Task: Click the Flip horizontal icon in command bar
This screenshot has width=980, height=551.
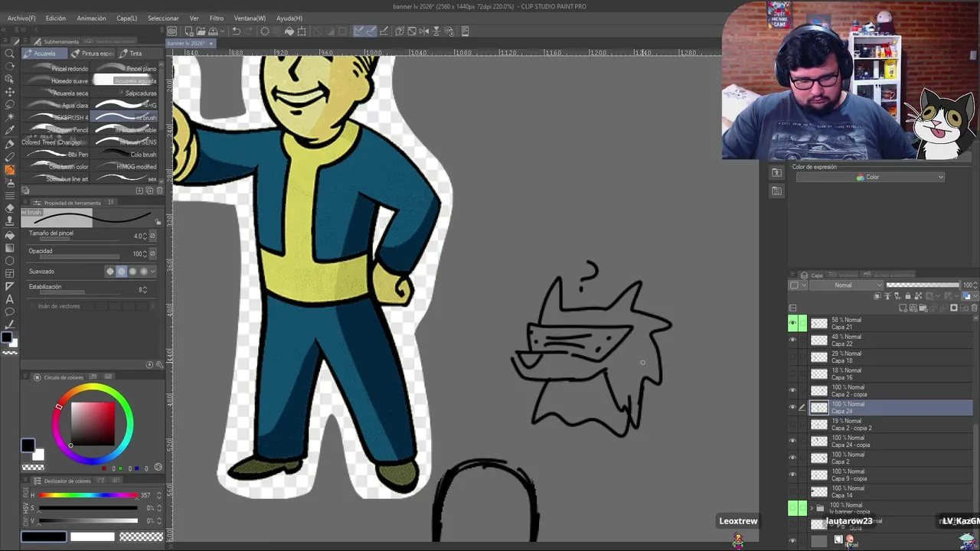Action: (x=424, y=31)
